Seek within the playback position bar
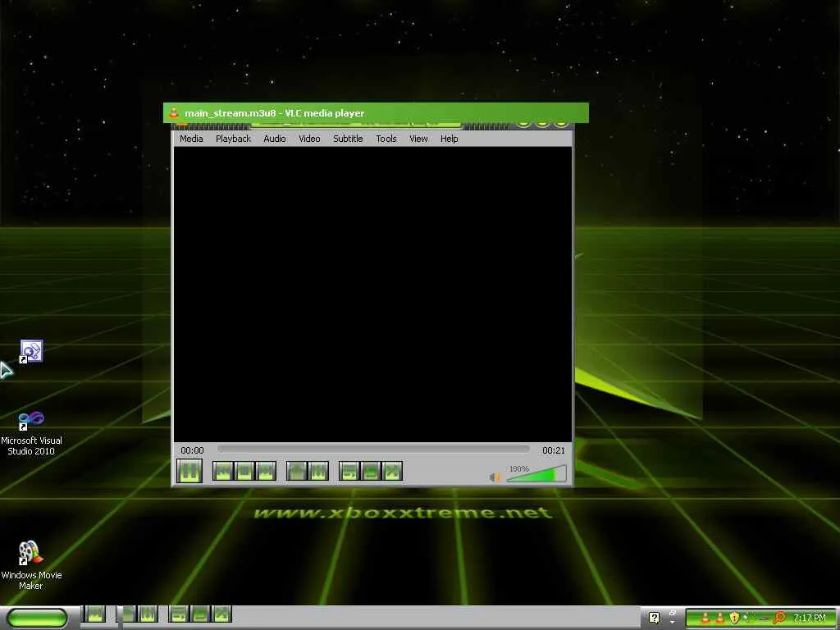The width and height of the screenshot is (840, 630). pyautogui.click(x=373, y=450)
